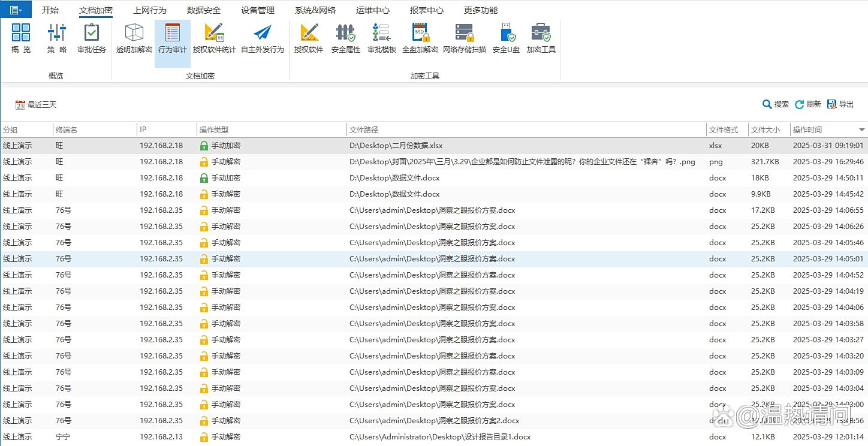The width and height of the screenshot is (868, 446).
Task: Open 授权软件统计 authorized software statistics
Action: pos(213,38)
